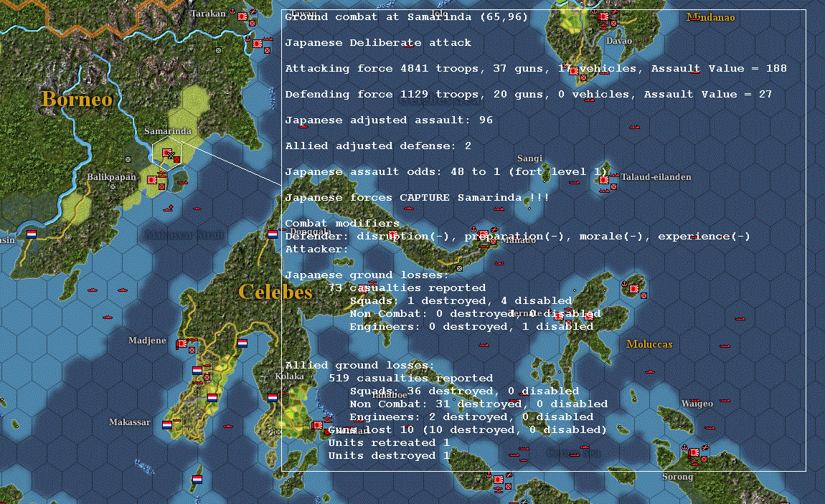
Task: Click 'Japanese adjusted assault: 96' line
Action: click(389, 120)
